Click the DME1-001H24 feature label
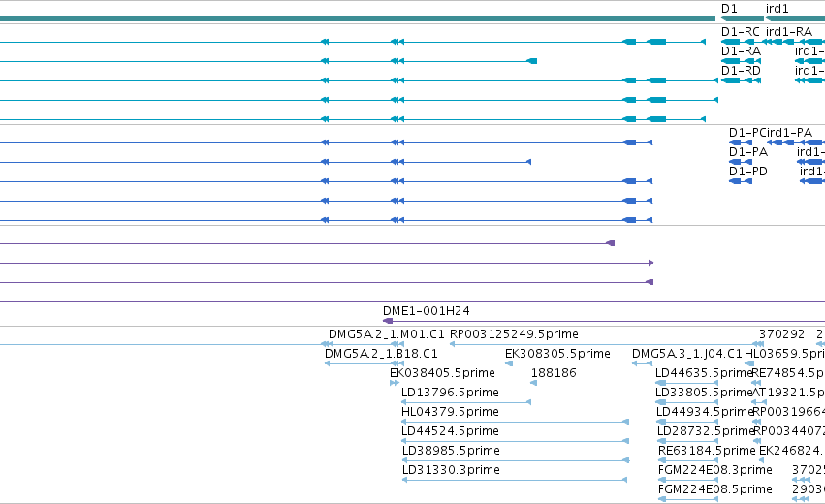Viewport: 825px width, 504px height. (x=427, y=311)
